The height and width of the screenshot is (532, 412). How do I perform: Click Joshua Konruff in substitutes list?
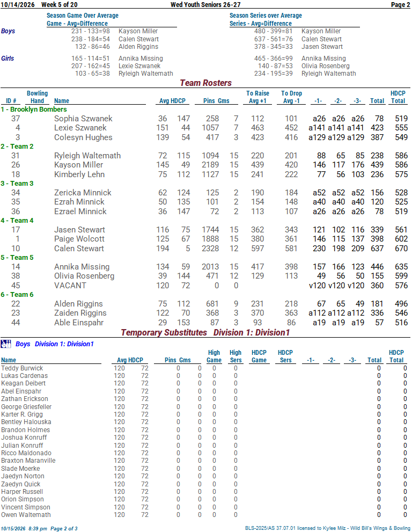click(x=24, y=438)
